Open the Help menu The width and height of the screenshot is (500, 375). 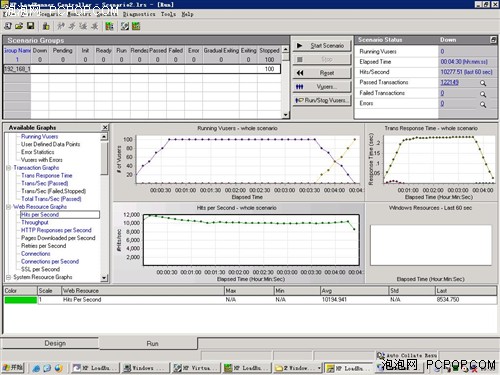[187, 14]
